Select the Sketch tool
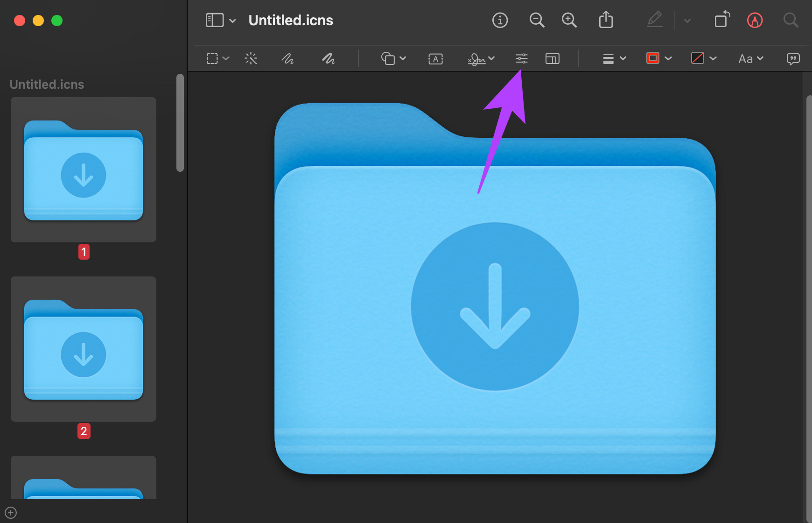The image size is (812, 523). (287, 58)
